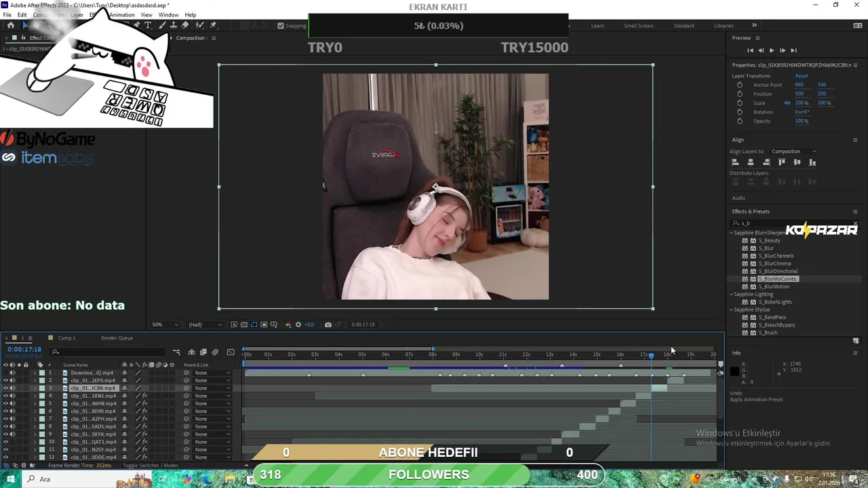
Task: Toggle Opacity stopwatch in Properties
Action: point(740,121)
